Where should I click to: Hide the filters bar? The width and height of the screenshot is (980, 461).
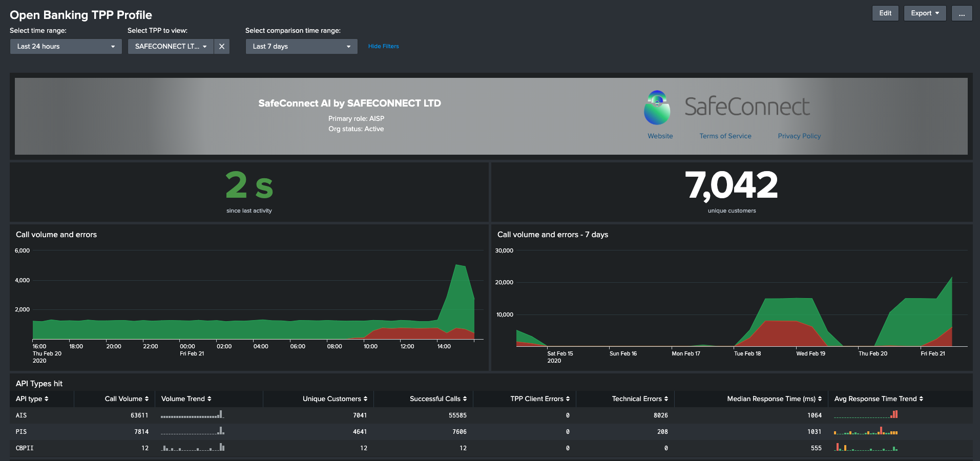coord(383,46)
